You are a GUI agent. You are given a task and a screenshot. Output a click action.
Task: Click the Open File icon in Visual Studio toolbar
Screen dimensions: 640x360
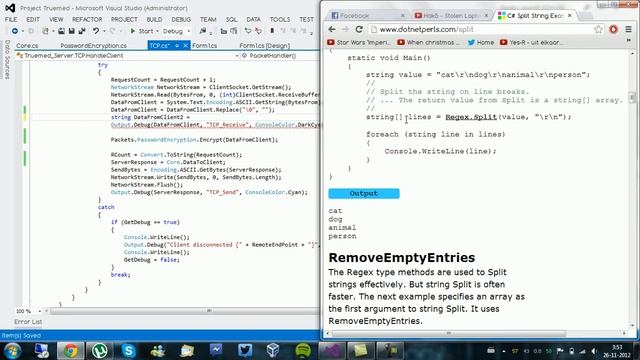point(61,31)
